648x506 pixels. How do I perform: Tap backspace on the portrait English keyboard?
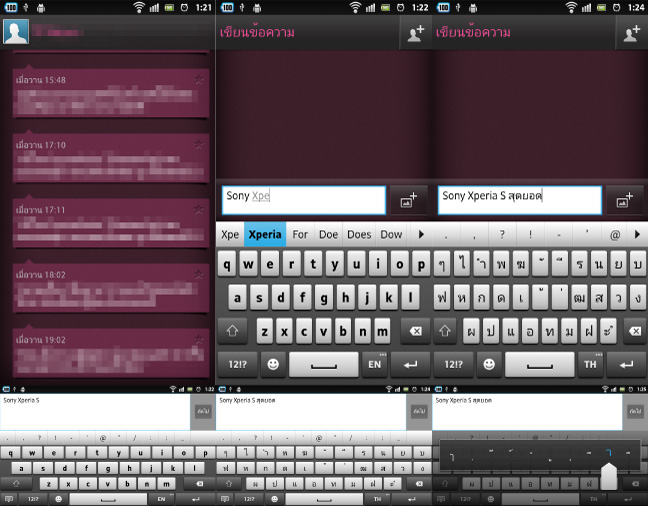(416, 331)
